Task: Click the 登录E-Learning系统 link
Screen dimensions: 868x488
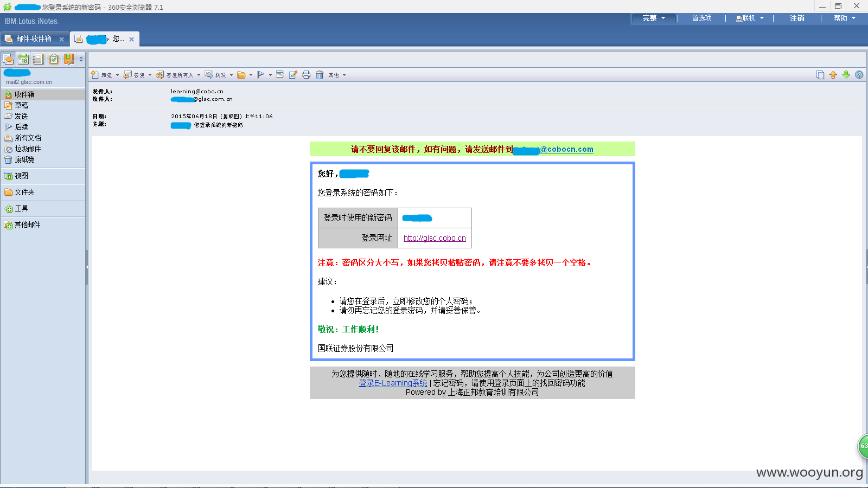Action: click(x=393, y=383)
